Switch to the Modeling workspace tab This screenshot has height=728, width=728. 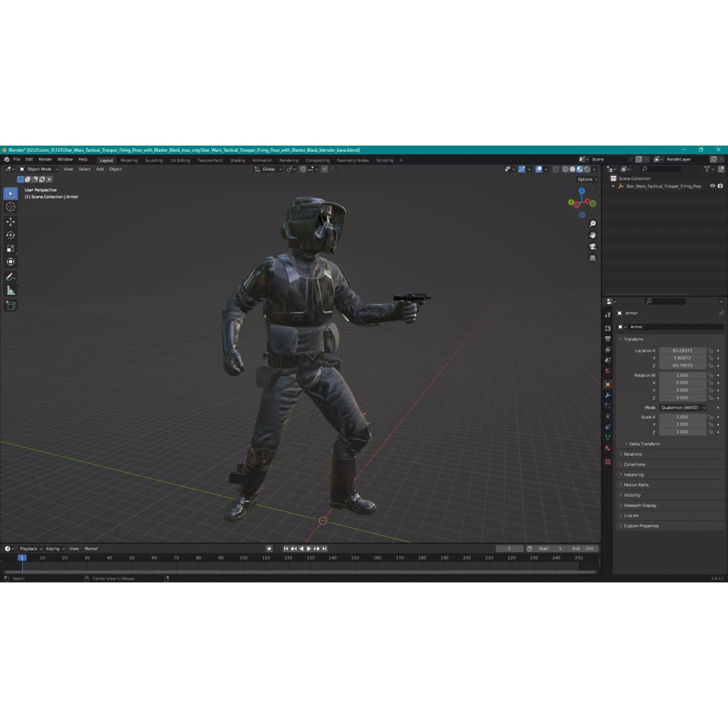[129, 160]
